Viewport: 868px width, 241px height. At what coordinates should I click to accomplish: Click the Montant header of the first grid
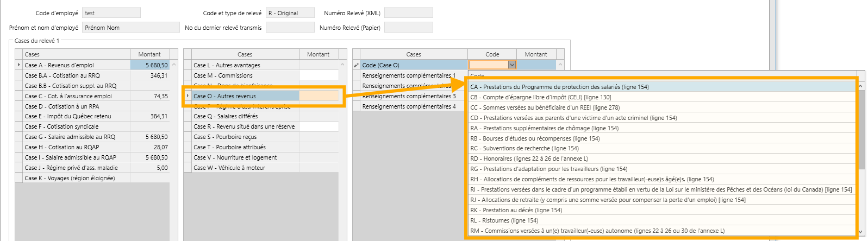click(149, 54)
